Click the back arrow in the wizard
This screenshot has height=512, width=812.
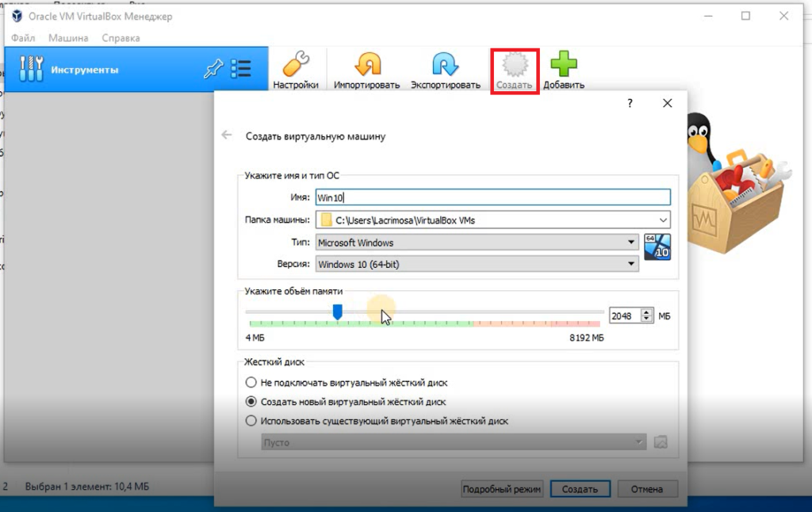click(x=226, y=135)
